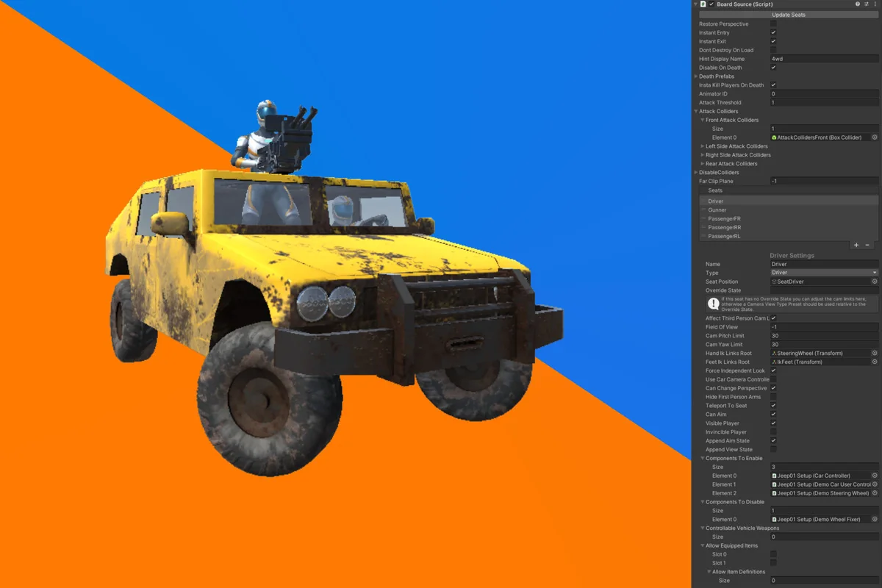Expand Left Side Attack Colliders foldout

click(703, 146)
